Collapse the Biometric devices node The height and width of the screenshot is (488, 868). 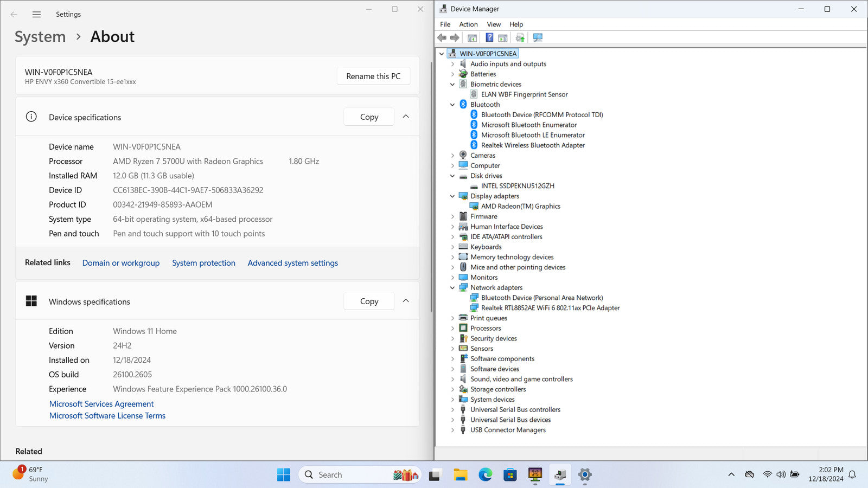pyautogui.click(x=452, y=84)
